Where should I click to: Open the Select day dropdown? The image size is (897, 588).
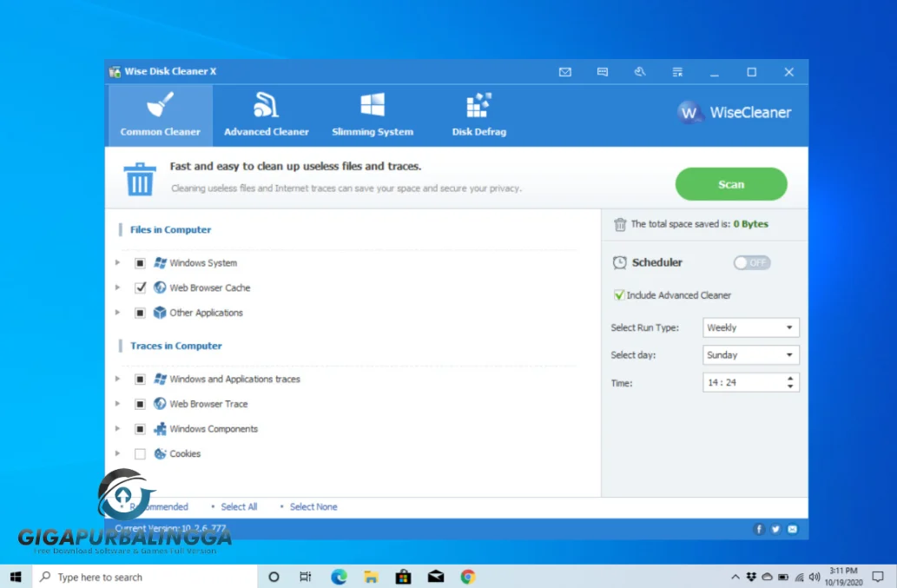point(750,355)
